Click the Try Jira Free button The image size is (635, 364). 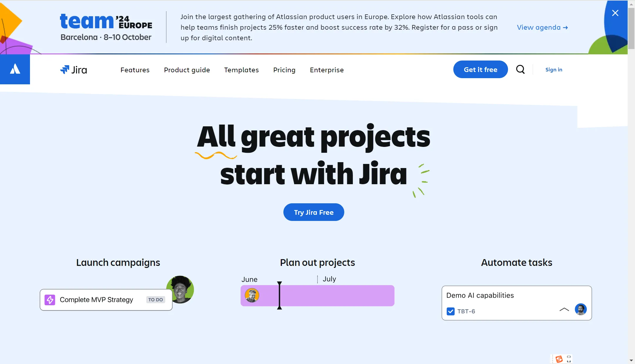pyautogui.click(x=314, y=212)
